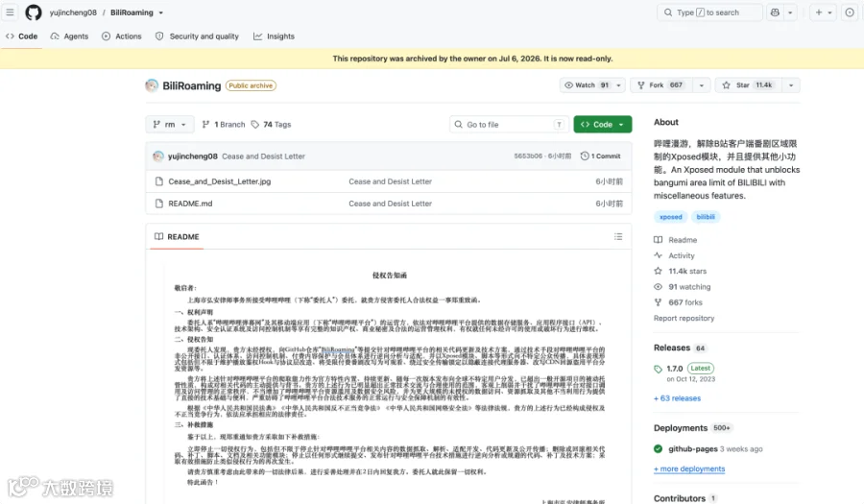Open the Insights tab
This screenshot has height=504, width=864.
(274, 36)
